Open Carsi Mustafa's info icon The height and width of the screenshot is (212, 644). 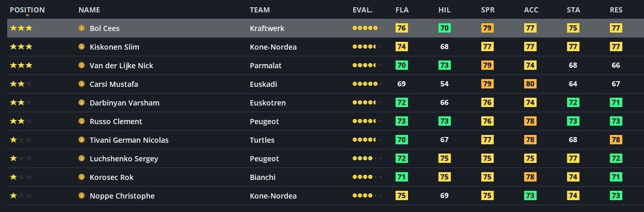(x=81, y=84)
